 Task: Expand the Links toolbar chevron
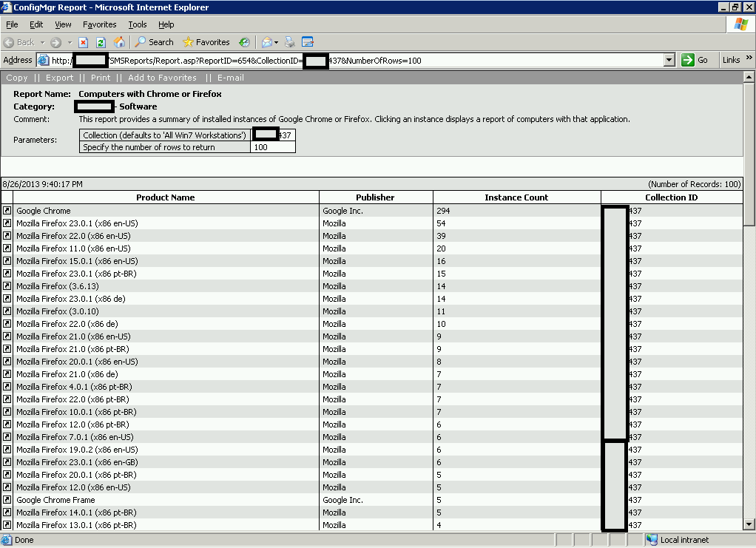click(x=749, y=58)
